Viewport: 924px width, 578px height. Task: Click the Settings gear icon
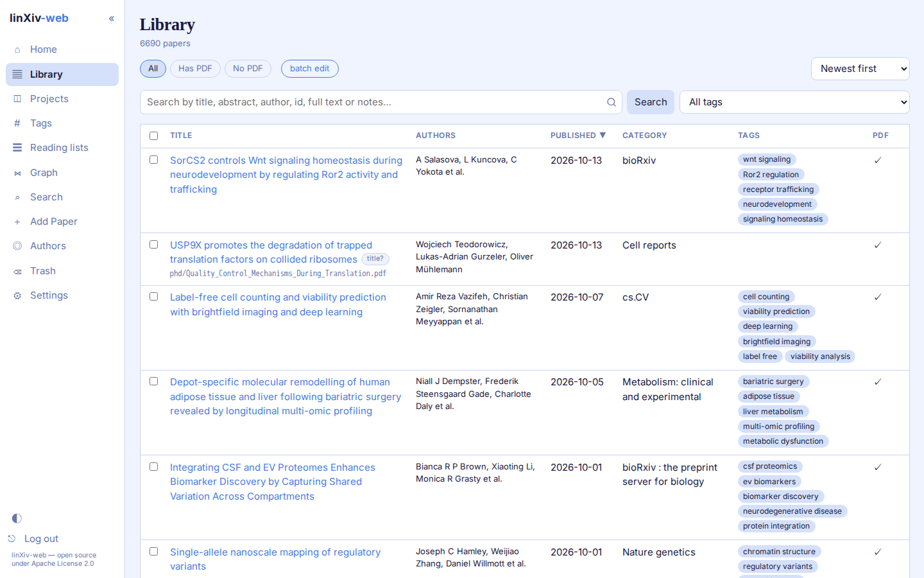17,295
